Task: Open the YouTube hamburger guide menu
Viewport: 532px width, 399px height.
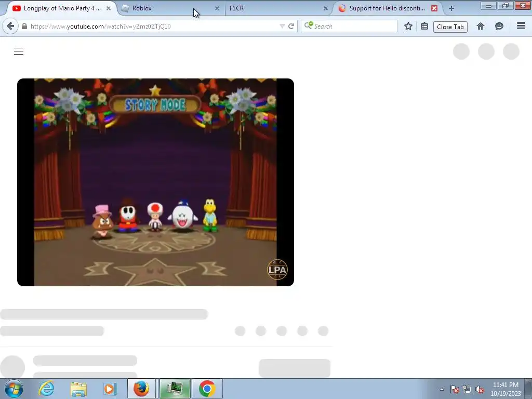Action: tap(19, 51)
